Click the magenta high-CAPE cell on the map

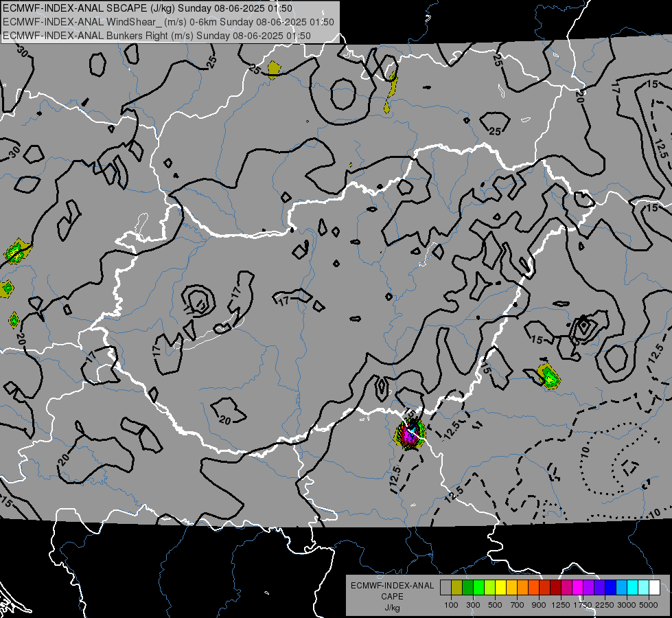[410, 435]
